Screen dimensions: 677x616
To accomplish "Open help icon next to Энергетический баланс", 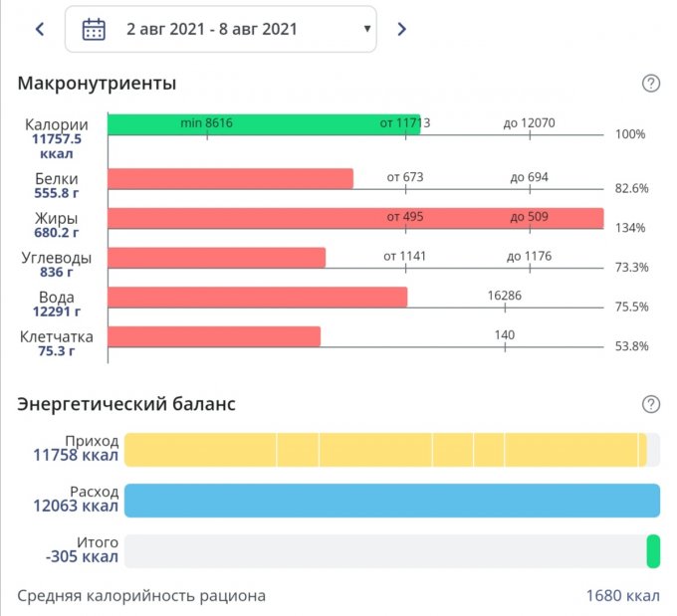I will coord(651,404).
